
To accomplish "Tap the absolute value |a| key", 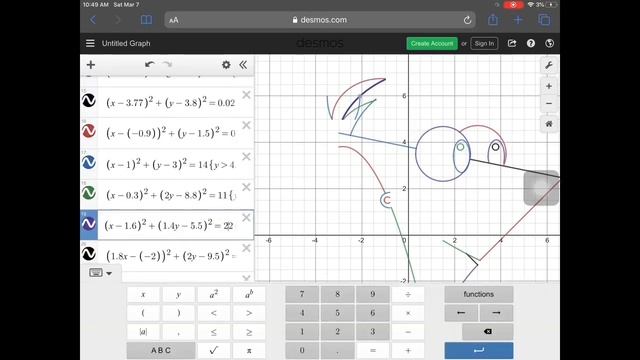I will click(x=143, y=332).
